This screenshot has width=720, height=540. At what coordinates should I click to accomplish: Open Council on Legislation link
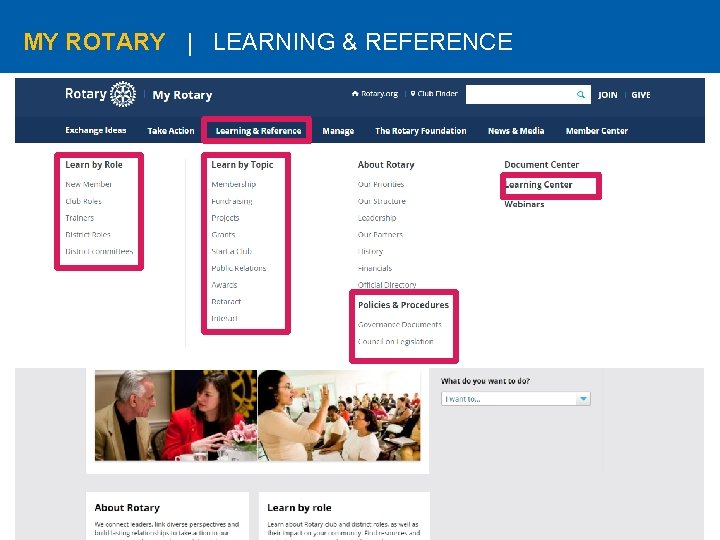click(395, 342)
